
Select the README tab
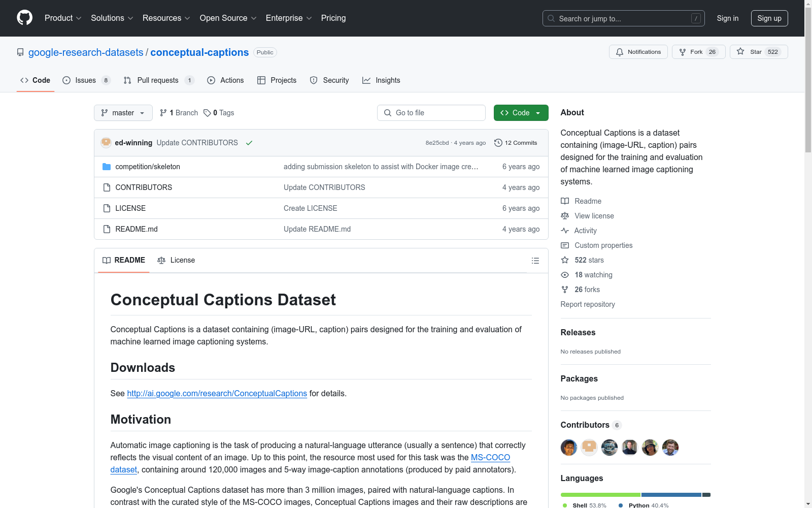[x=124, y=260]
